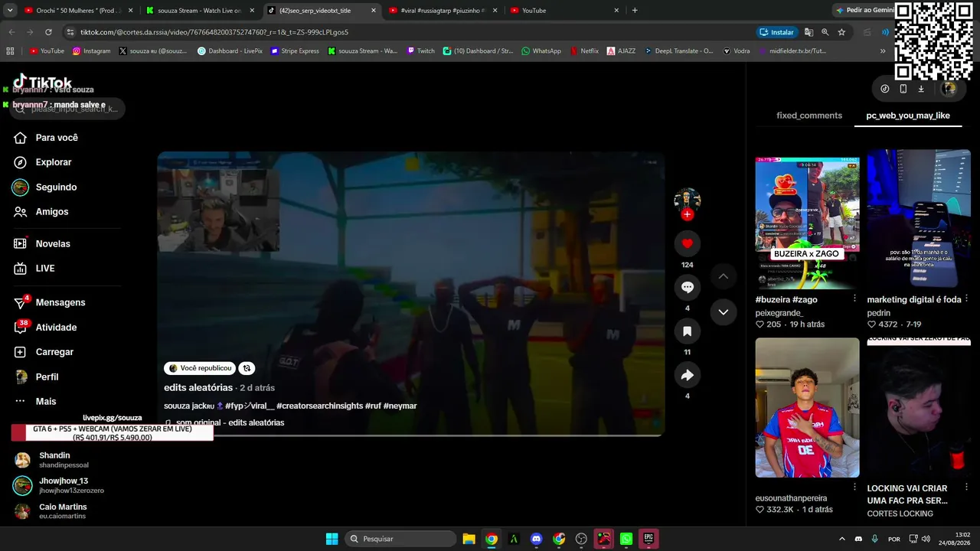This screenshot has height=551, width=980.
Task: Click the video progress bar
Action: (x=411, y=435)
